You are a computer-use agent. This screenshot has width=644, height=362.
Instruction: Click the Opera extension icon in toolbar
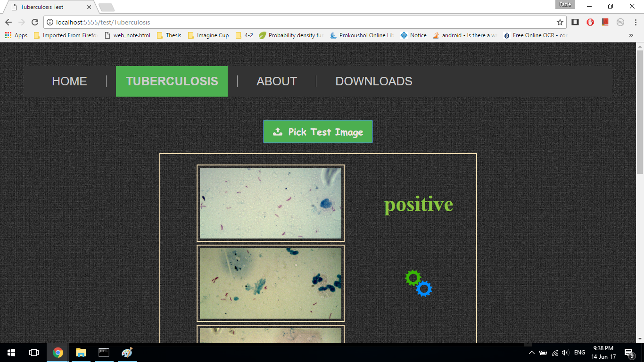590,22
